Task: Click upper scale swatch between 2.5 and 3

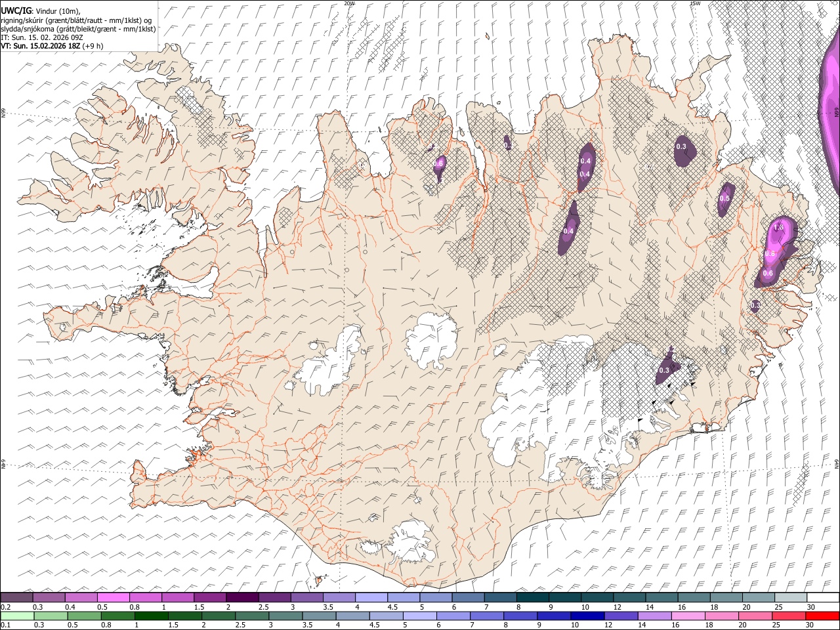Action: click(274, 597)
